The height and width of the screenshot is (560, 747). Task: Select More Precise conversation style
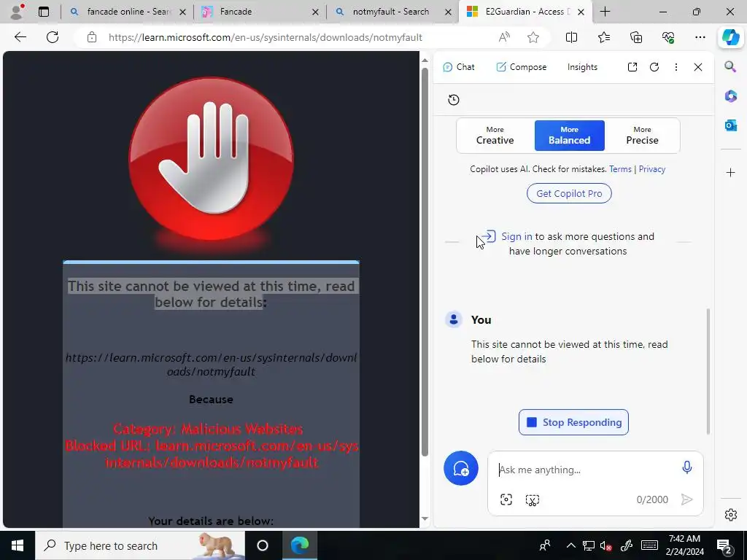(x=642, y=136)
